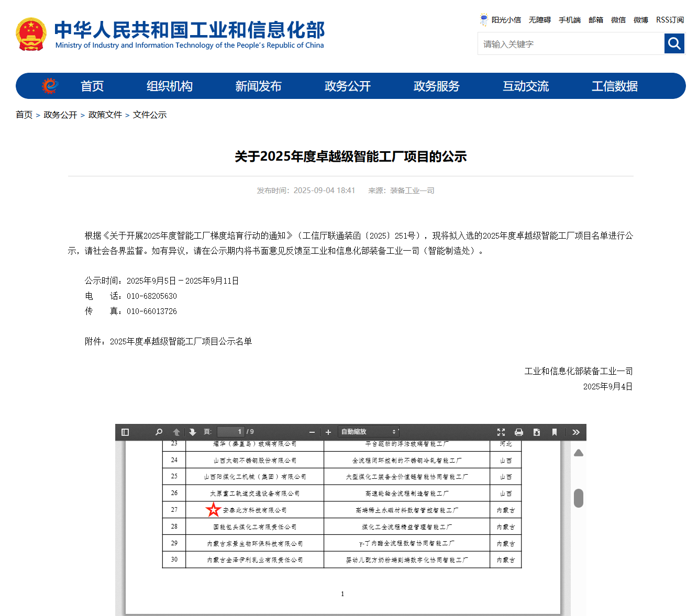Print the PDF document

point(519,432)
